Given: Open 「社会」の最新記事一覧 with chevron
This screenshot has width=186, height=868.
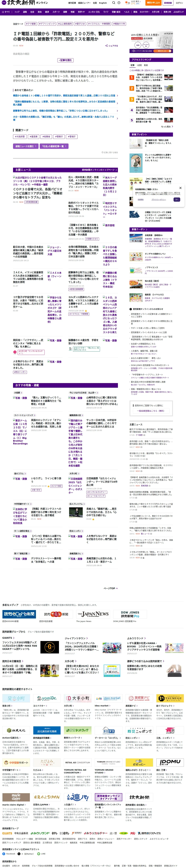Looking at the screenshot, I should 54,146.
